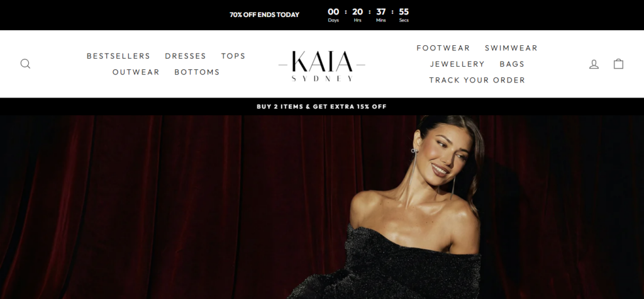Screen dimensions: 644x299
Task: Open the Dresses category
Action: (186, 56)
